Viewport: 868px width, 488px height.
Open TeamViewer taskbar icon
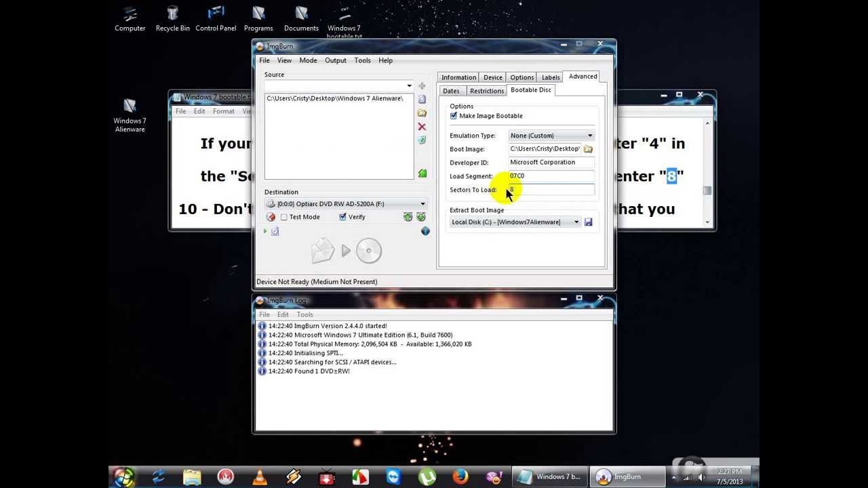(x=393, y=476)
